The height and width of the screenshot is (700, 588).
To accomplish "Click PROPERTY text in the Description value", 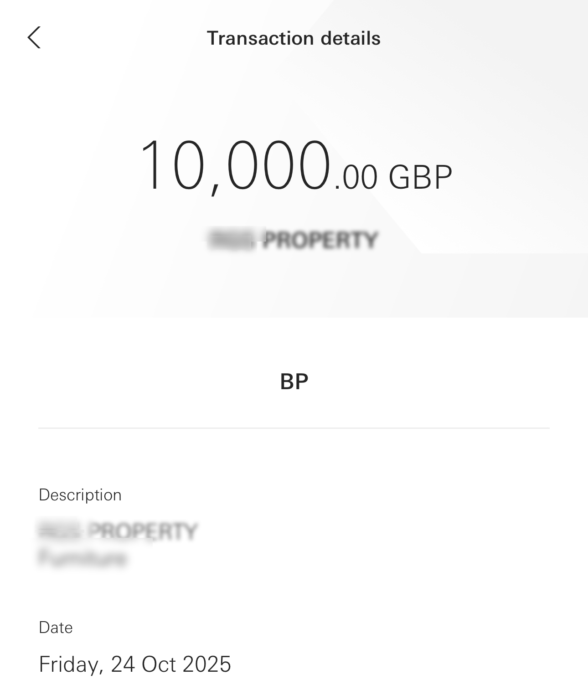I will point(143,531).
